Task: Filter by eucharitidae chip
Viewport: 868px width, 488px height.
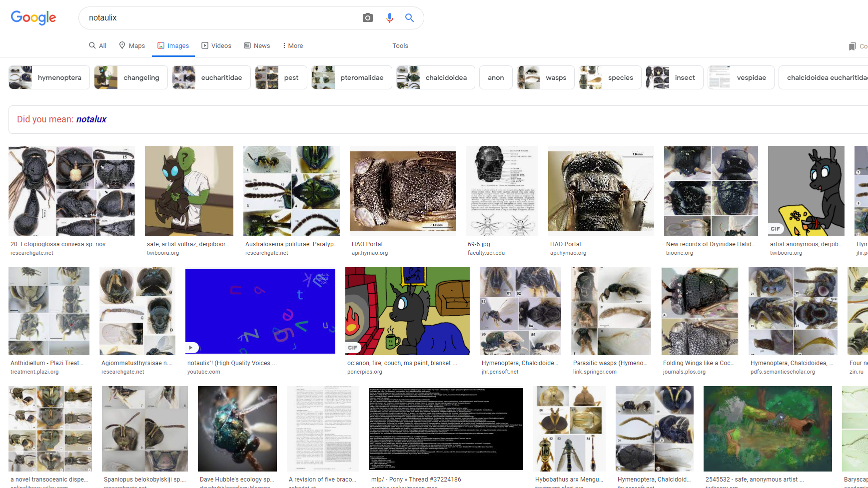Action: click(x=211, y=77)
